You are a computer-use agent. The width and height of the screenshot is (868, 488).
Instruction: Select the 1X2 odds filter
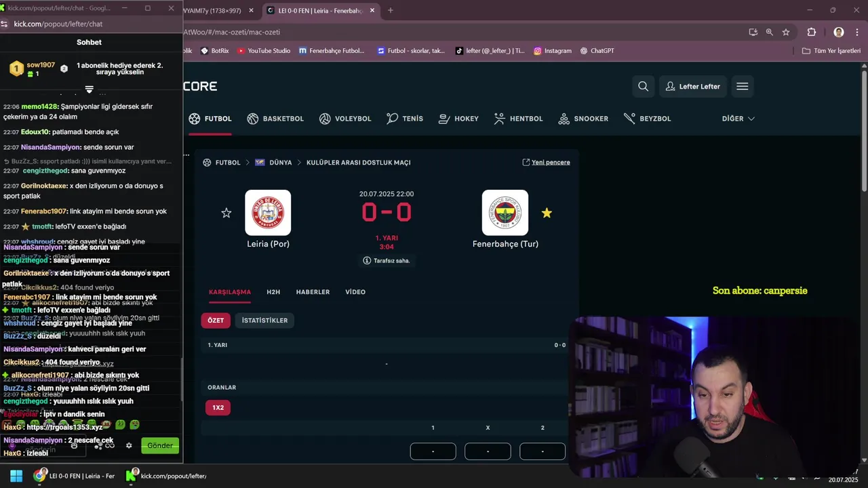(218, 408)
